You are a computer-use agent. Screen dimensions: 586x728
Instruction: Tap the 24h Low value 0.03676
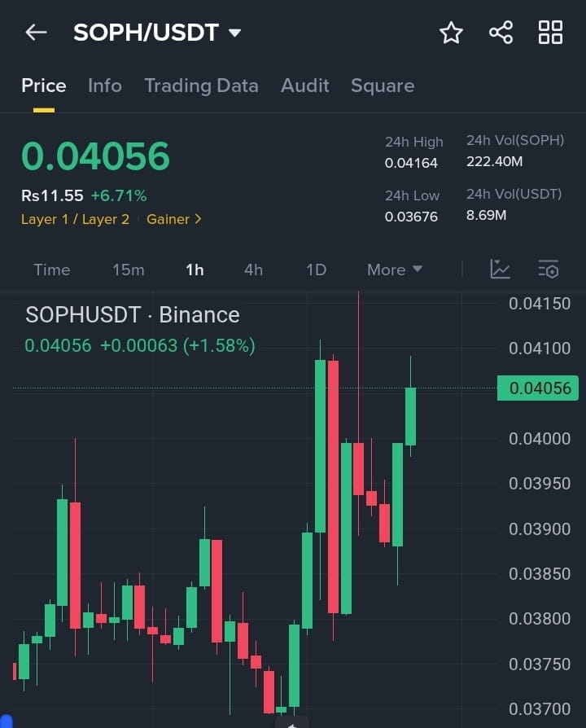411,217
